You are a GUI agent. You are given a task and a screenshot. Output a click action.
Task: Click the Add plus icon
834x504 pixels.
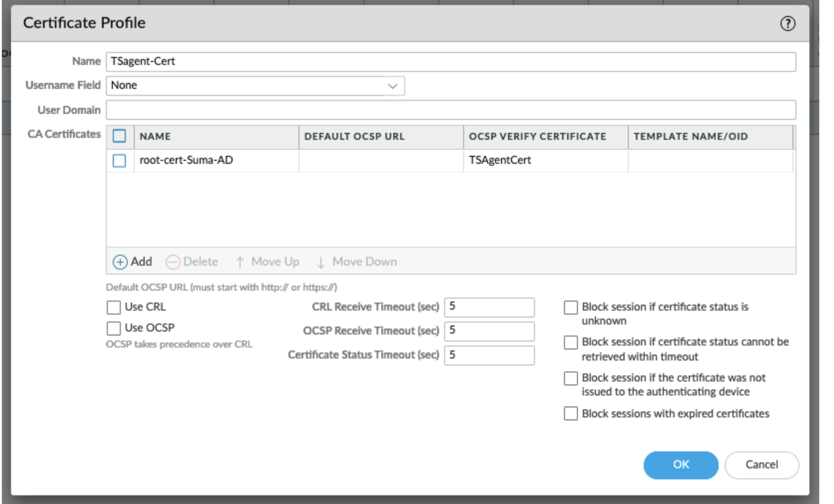click(x=120, y=262)
